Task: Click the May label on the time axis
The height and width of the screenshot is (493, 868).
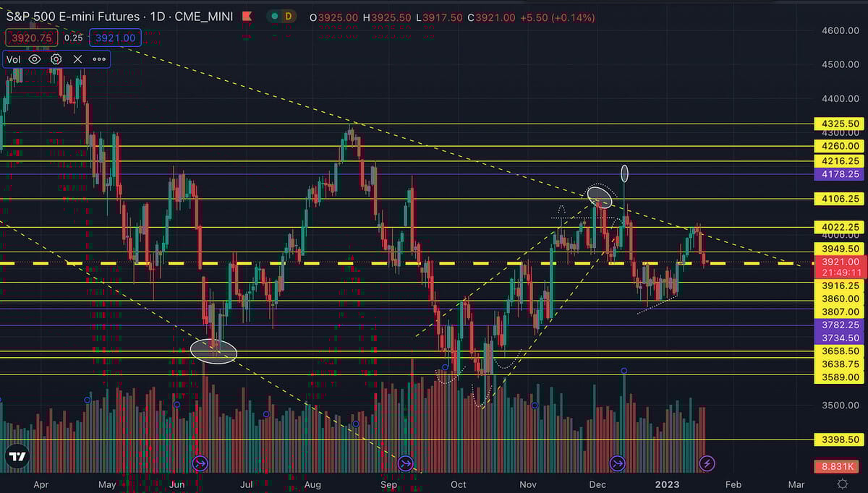Action: tap(107, 484)
